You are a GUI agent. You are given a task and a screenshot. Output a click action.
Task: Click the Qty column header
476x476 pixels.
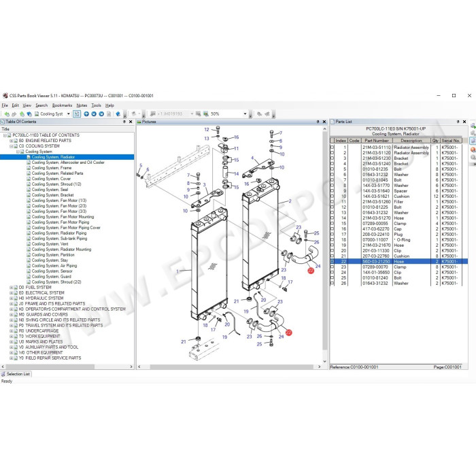[x=435, y=141]
